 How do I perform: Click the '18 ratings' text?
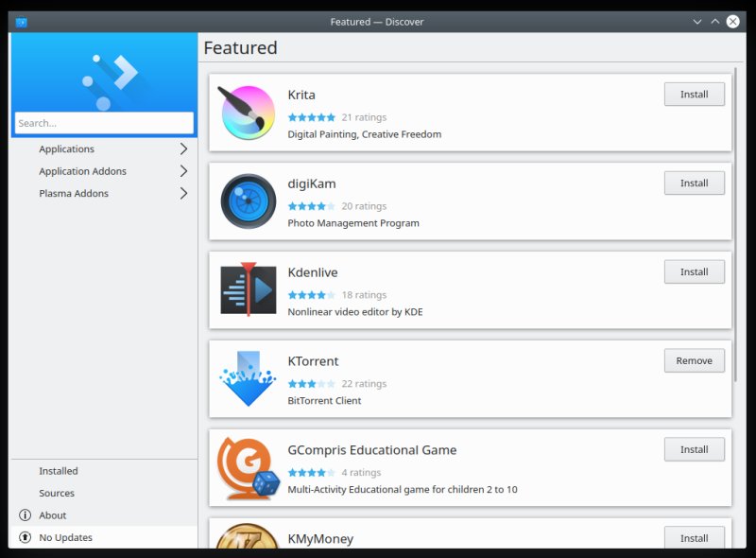click(x=364, y=295)
